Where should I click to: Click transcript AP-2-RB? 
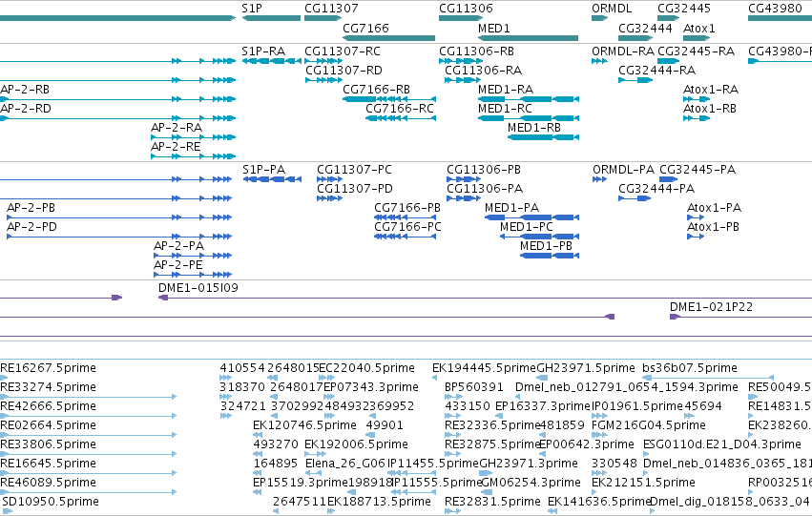coord(25,90)
